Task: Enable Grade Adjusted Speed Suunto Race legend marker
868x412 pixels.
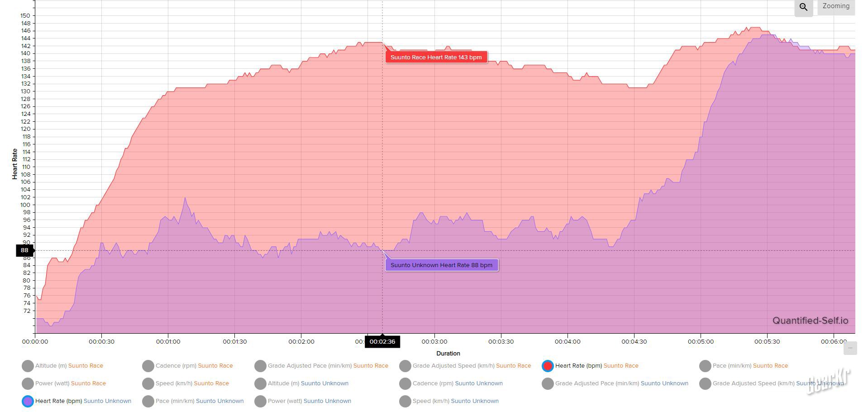Action: click(x=405, y=366)
